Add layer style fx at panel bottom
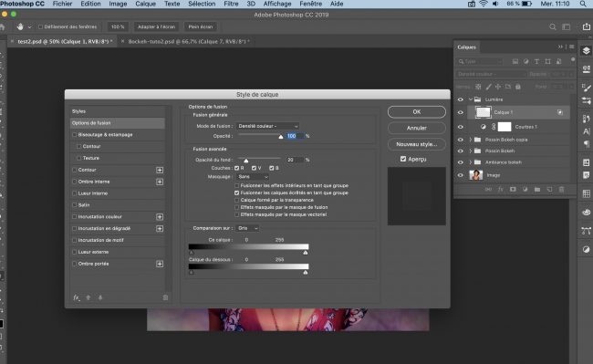 pyautogui.click(x=500, y=190)
